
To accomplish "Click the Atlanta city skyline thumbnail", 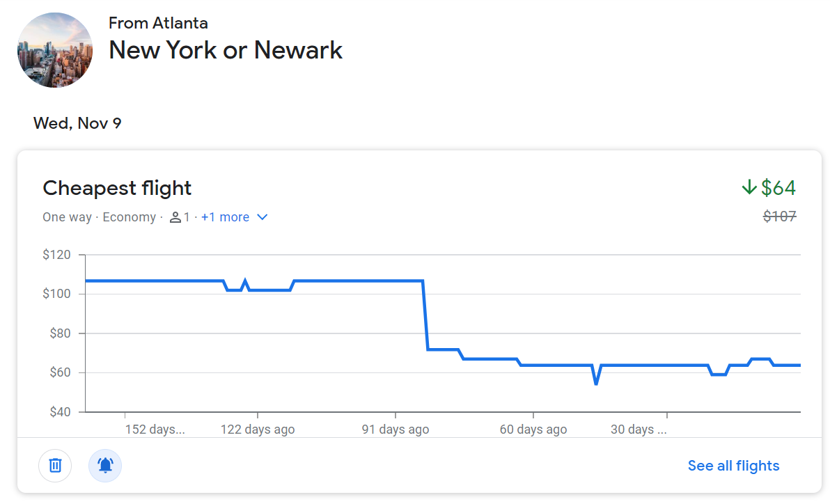I will [x=54, y=49].
